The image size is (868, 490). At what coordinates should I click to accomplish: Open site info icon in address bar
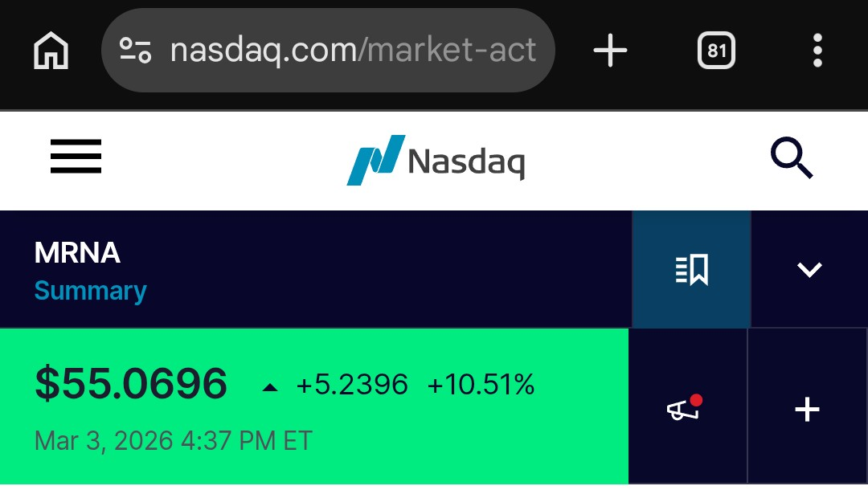coord(135,51)
